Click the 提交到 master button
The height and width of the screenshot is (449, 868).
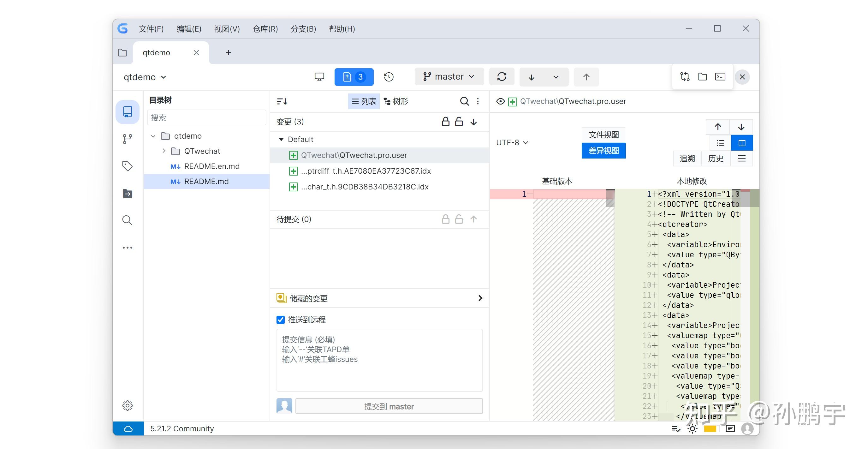pyautogui.click(x=389, y=406)
